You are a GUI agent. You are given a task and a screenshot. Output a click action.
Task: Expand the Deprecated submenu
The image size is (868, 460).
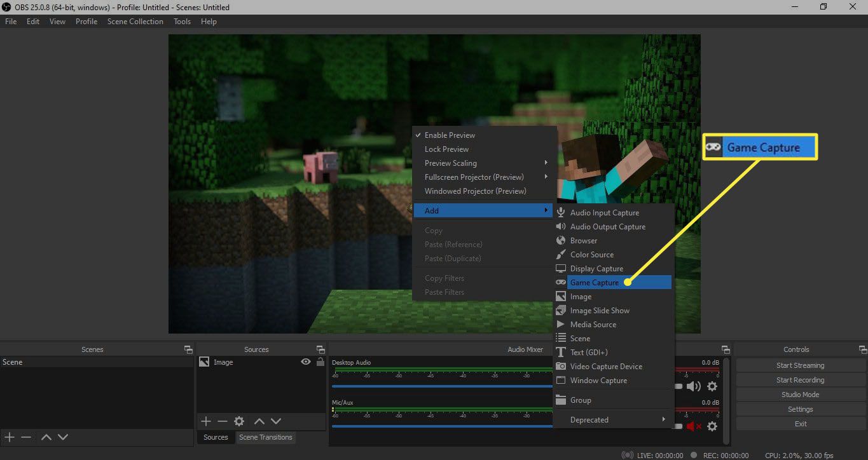(613, 420)
